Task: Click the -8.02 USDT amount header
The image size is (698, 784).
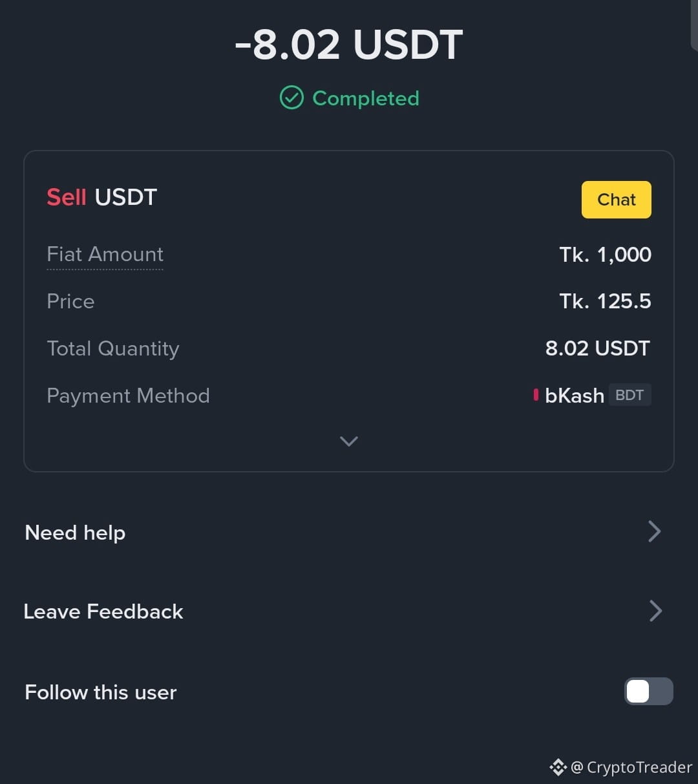Action: [x=349, y=45]
